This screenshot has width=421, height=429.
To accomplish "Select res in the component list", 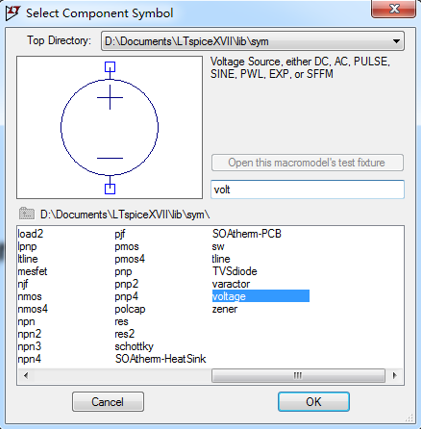I will coord(121,321).
